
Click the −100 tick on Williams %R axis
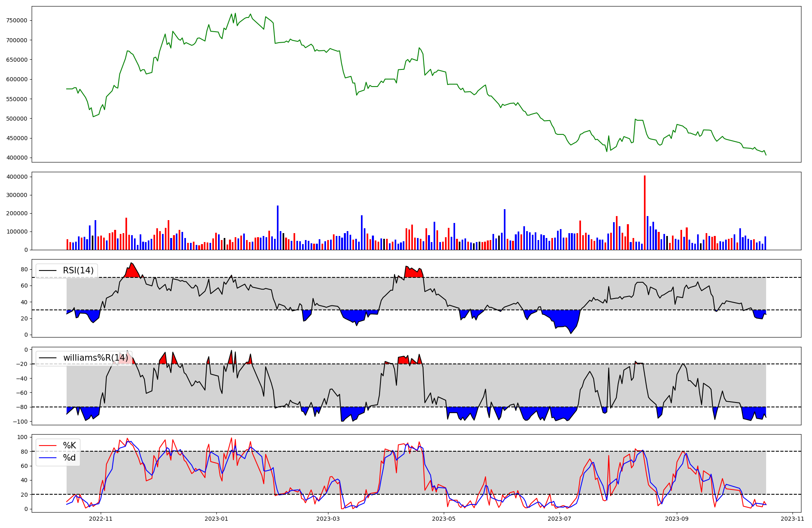pos(20,422)
